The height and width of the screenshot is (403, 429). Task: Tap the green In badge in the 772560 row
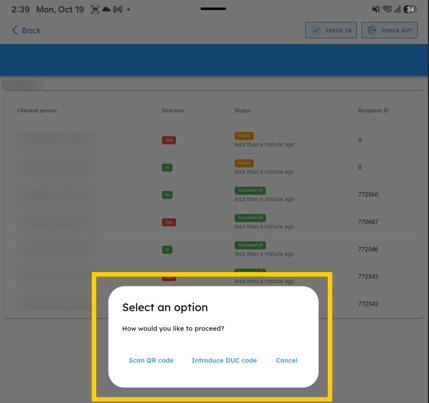[x=167, y=195]
